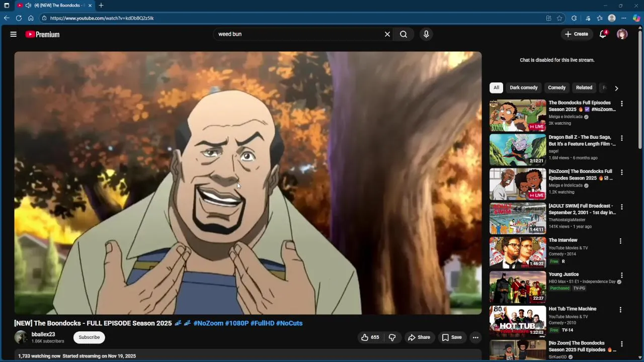Click the address bar URL

[x=102, y=18]
